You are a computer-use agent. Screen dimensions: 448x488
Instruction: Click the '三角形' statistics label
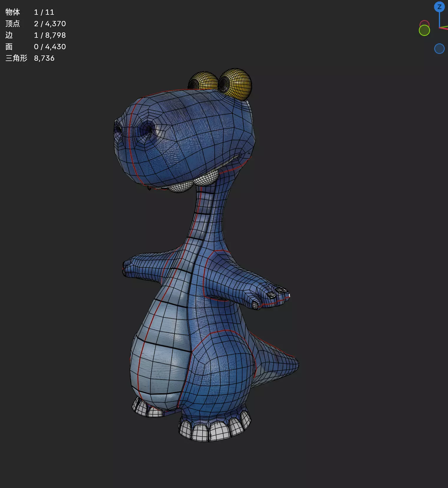pos(16,58)
